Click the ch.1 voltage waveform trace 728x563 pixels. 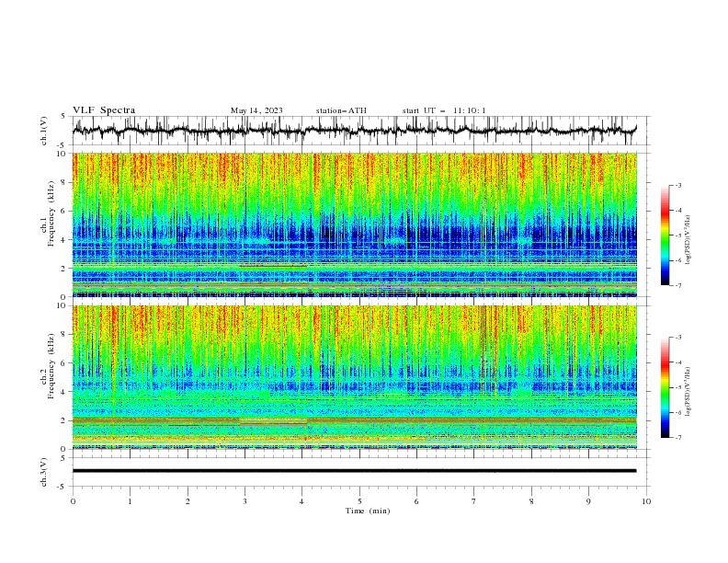354,131
